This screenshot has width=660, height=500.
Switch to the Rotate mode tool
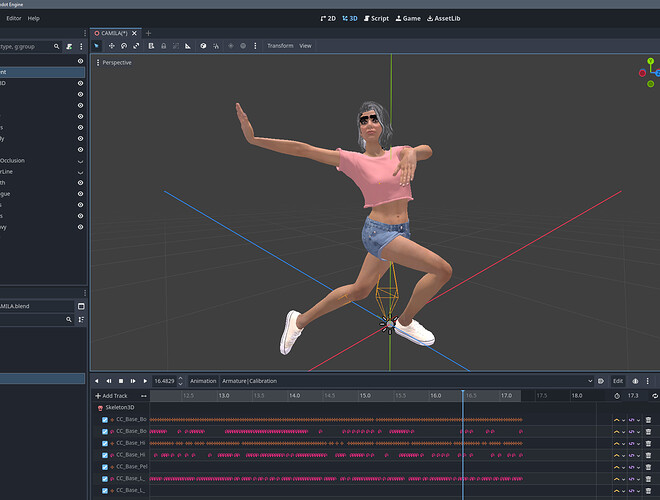point(124,46)
